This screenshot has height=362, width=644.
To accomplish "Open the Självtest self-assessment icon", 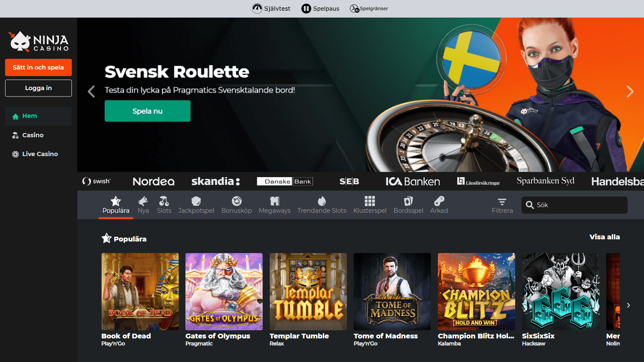I will [257, 9].
